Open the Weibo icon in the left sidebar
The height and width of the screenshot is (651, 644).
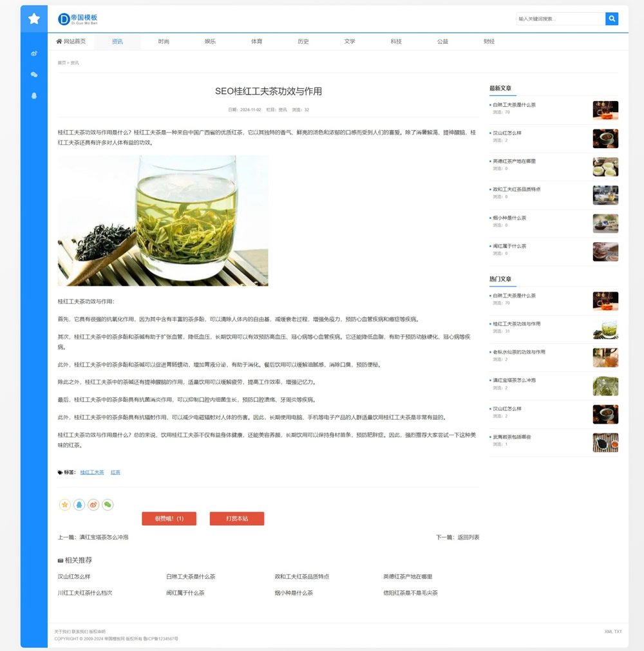coord(34,53)
